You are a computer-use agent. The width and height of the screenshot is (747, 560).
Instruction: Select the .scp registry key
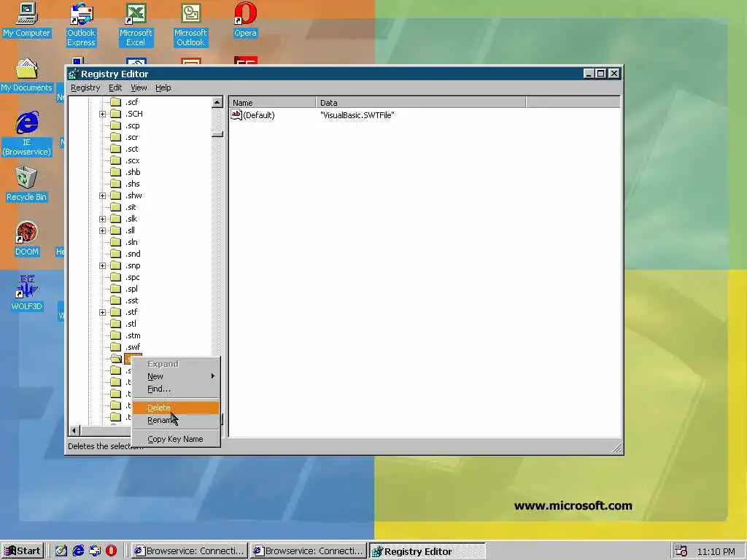[x=133, y=125]
